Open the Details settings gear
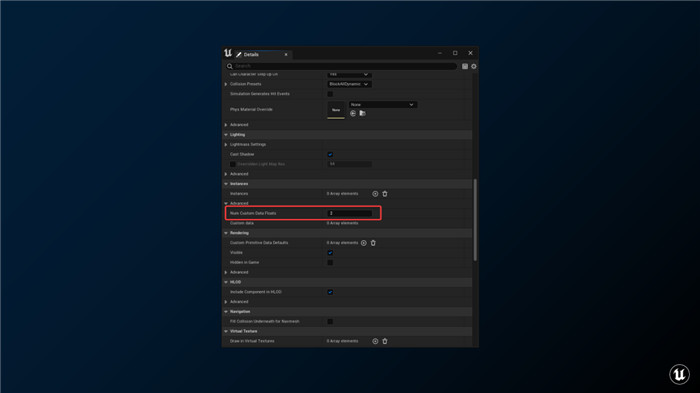This screenshot has width=700, height=393. point(474,66)
